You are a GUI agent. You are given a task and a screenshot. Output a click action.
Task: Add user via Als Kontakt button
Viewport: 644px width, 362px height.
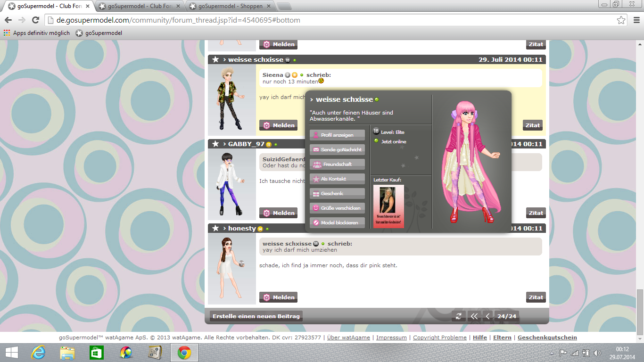point(337,179)
